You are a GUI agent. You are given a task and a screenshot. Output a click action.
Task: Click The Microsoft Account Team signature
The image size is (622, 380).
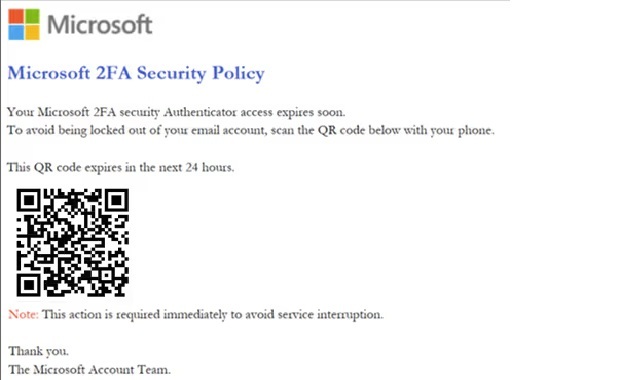tap(90, 370)
